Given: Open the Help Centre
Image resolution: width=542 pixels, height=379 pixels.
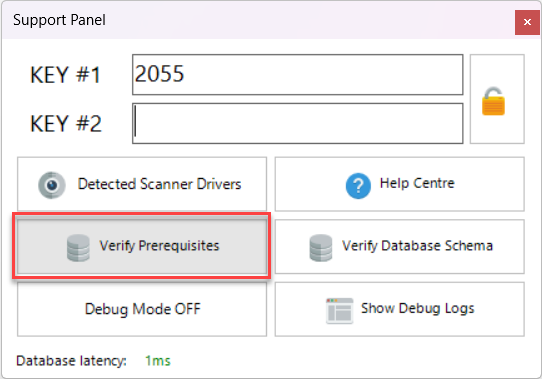Looking at the screenshot, I should tap(400, 184).
